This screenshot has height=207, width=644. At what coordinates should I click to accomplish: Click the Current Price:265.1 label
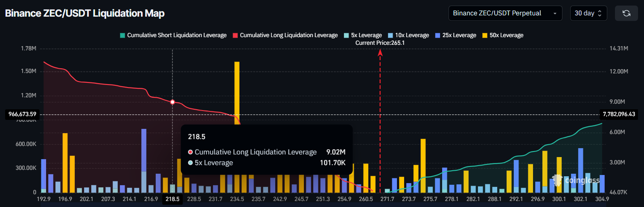pyautogui.click(x=380, y=43)
